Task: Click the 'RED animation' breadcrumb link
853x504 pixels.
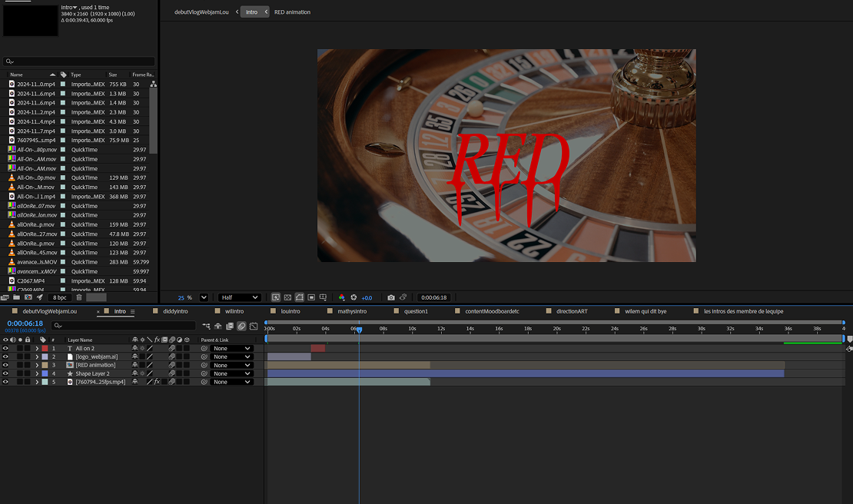Action: tap(292, 12)
